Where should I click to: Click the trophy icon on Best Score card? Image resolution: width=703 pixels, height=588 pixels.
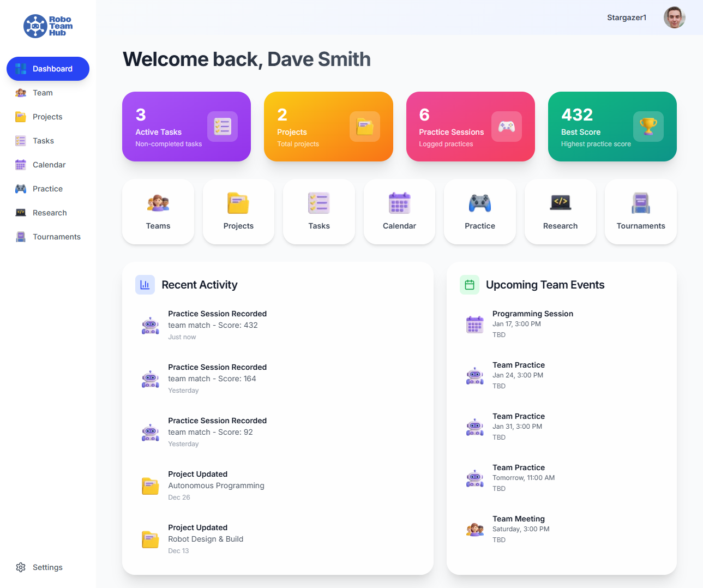648,126
